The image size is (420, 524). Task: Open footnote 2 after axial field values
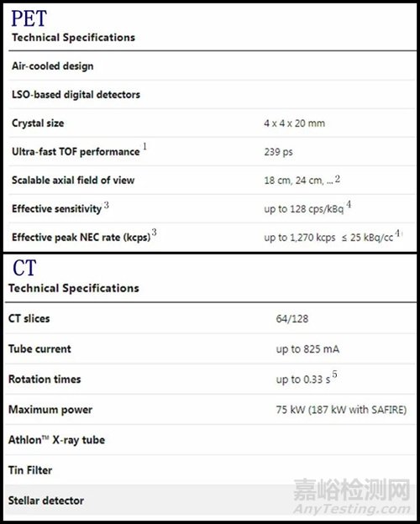338,179
